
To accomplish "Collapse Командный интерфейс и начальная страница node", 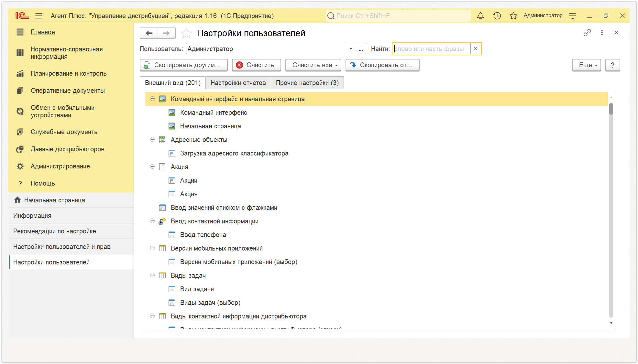I will pyautogui.click(x=152, y=99).
